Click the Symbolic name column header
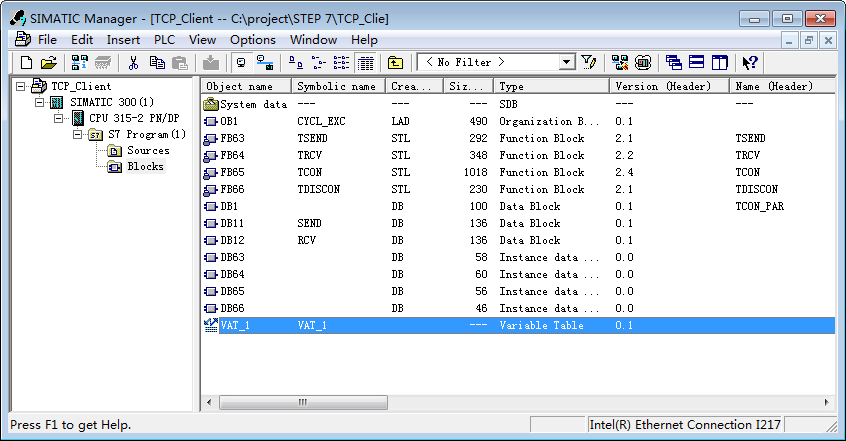Viewport: 846px width, 441px height. [338, 86]
